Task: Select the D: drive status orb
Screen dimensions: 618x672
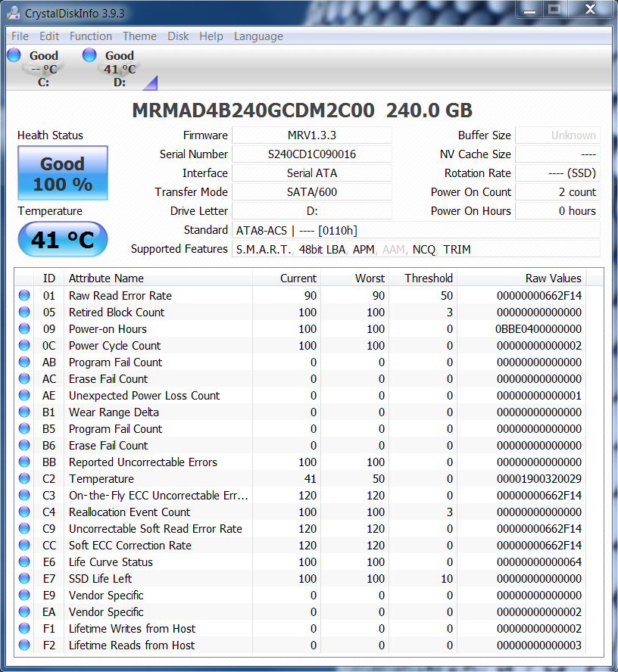Action: pyautogui.click(x=89, y=55)
